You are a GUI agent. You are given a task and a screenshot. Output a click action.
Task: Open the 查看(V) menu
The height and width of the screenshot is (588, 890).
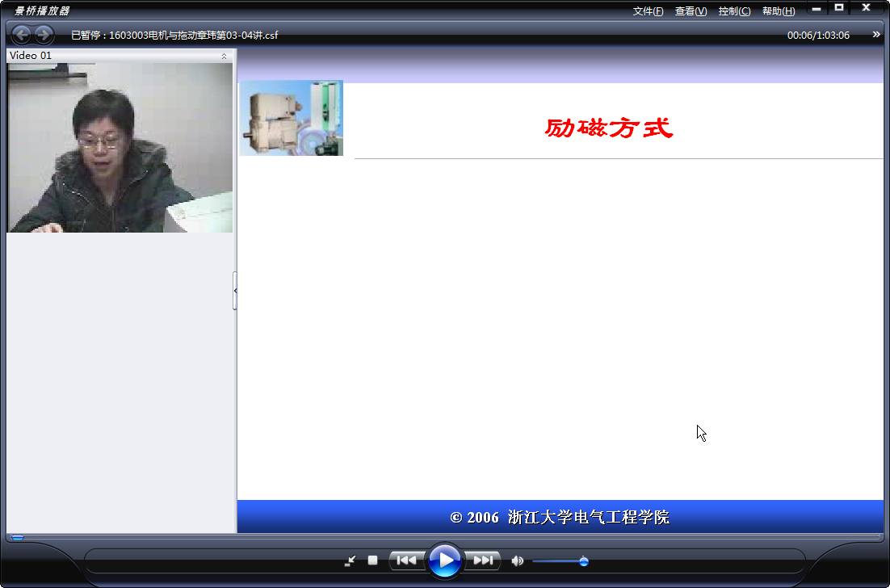coord(691,11)
